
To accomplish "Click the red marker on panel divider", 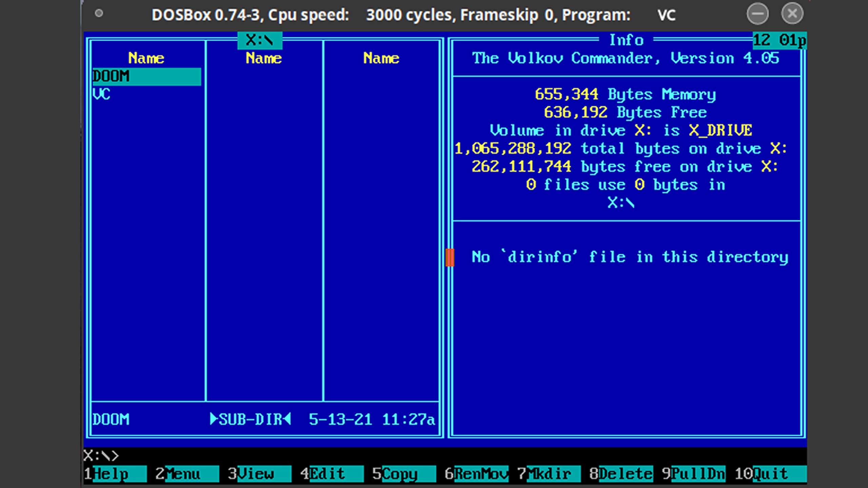I will tap(450, 257).
